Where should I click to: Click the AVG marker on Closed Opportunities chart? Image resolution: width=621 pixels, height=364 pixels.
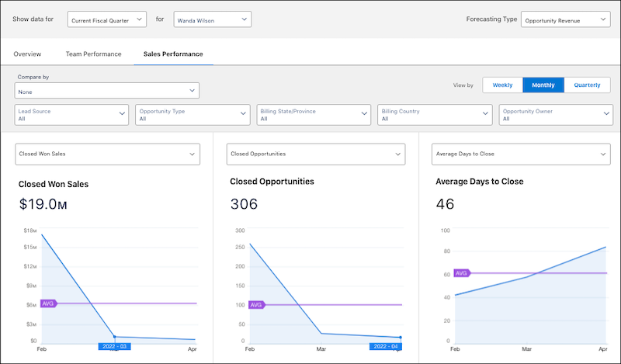coord(257,305)
